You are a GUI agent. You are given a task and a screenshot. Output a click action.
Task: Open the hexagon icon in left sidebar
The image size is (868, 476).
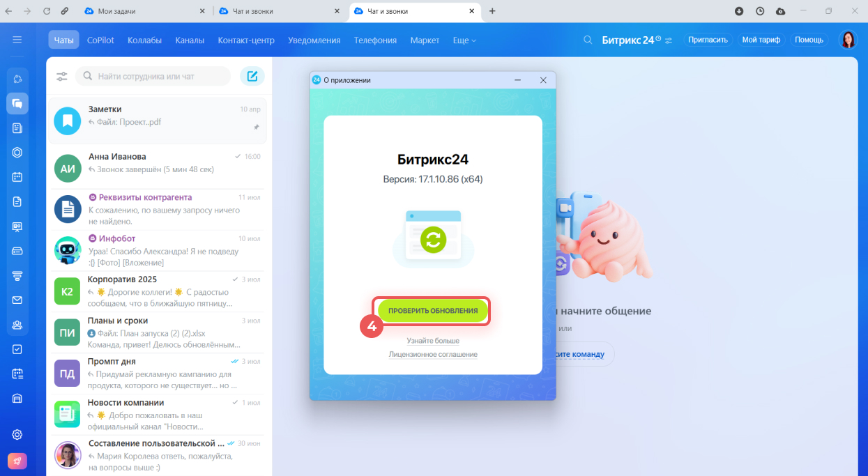click(x=17, y=153)
